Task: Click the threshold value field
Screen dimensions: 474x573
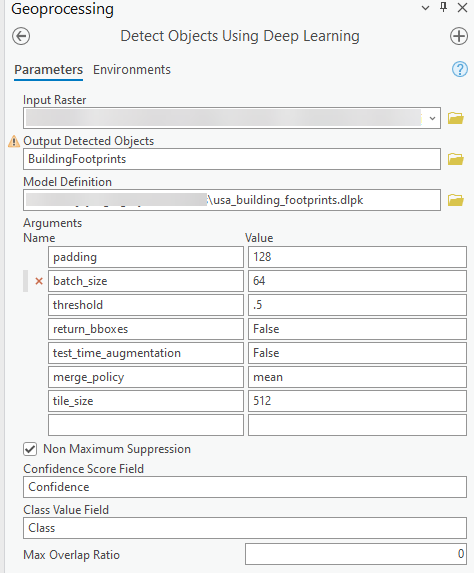Action: 357,305
